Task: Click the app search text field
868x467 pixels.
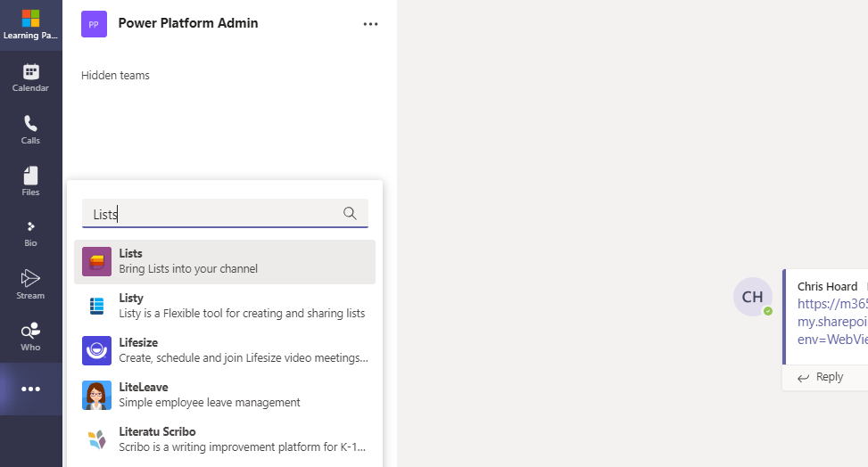Action: pos(214,214)
